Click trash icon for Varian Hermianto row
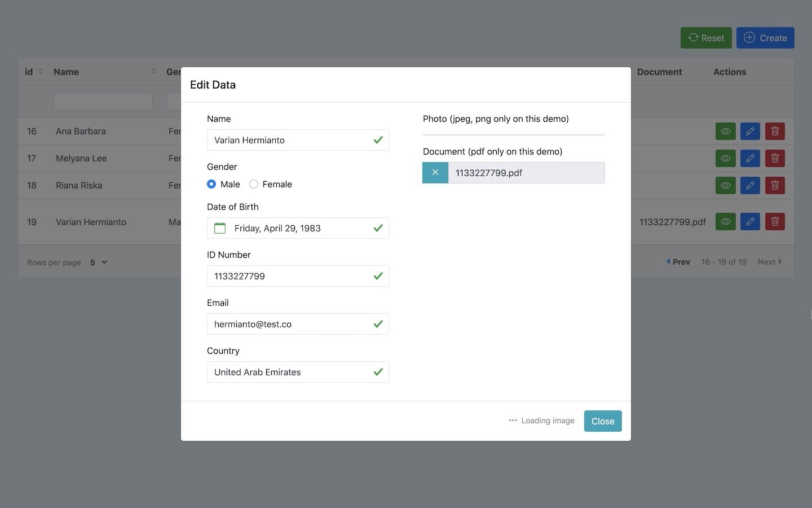This screenshot has height=508, width=812. [x=775, y=222]
